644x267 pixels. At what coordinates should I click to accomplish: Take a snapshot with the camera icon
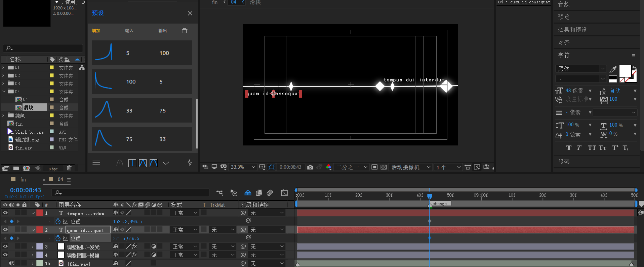(310, 167)
